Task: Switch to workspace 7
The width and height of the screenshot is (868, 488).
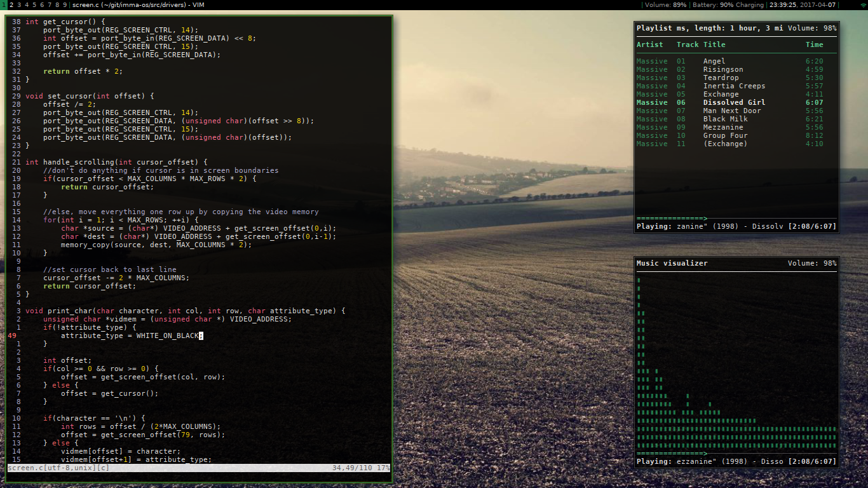Action: point(49,4)
